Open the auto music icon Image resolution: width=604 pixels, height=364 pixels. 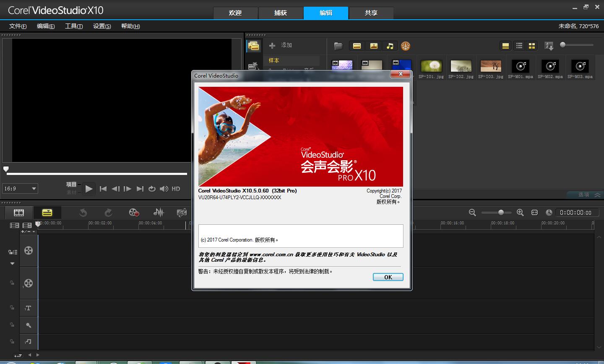(x=182, y=213)
